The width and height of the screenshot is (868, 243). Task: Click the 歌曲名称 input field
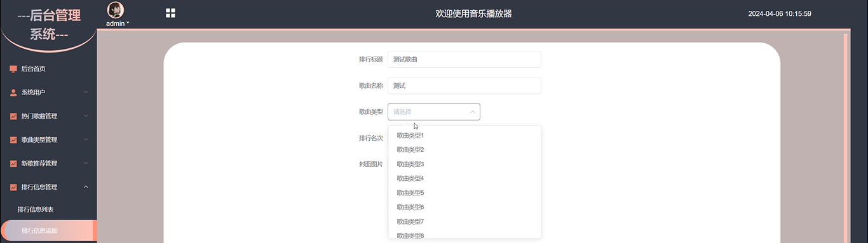tap(464, 86)
